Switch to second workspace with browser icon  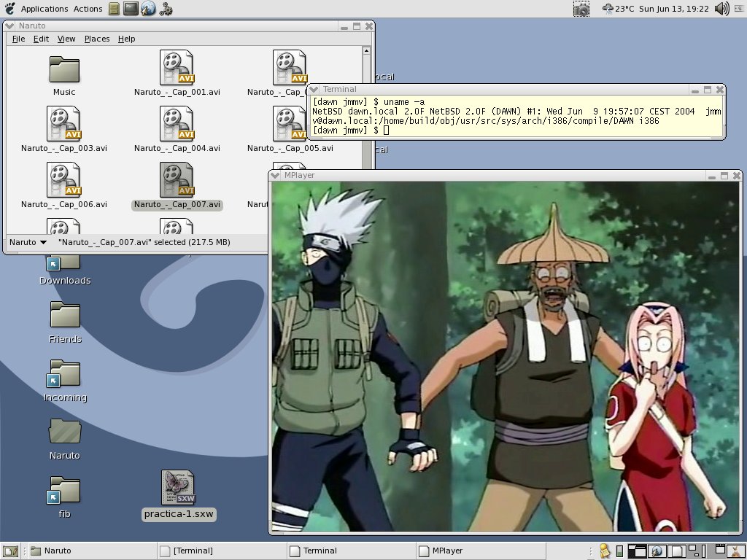656,551
